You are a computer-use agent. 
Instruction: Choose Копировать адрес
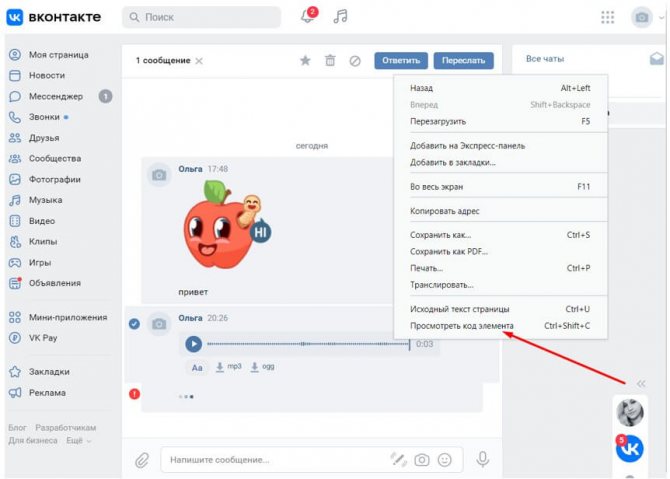[500, 211]
